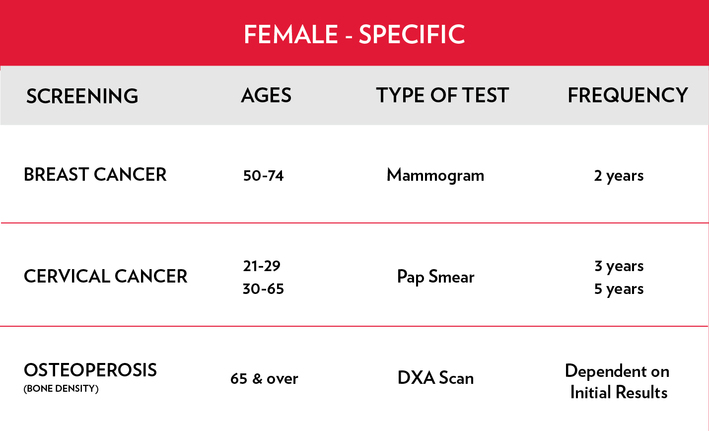
Task: Click the AGES column header
Action: click(x=266, y=96)
